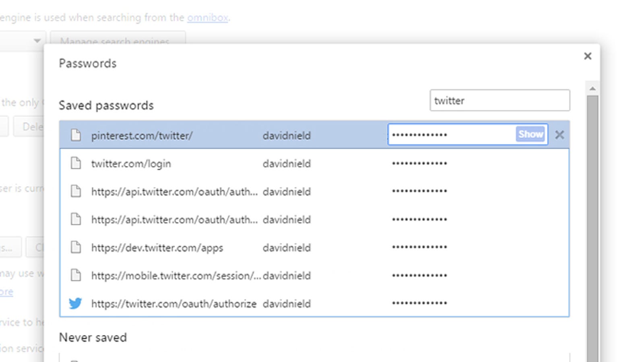Open the omnibox link in background settings
The width and height of the screenshot is (644, 362).
click(x=208, y=18)
